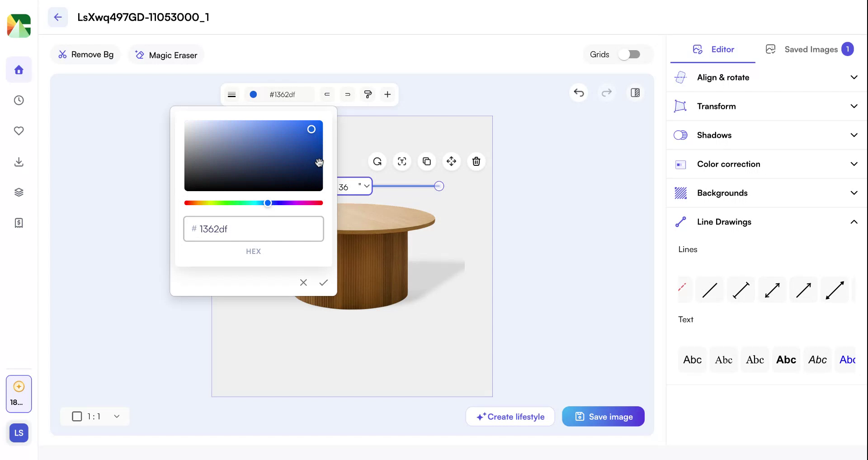
Task: Select the Remove Bg tool
Action: pos(85,54)
